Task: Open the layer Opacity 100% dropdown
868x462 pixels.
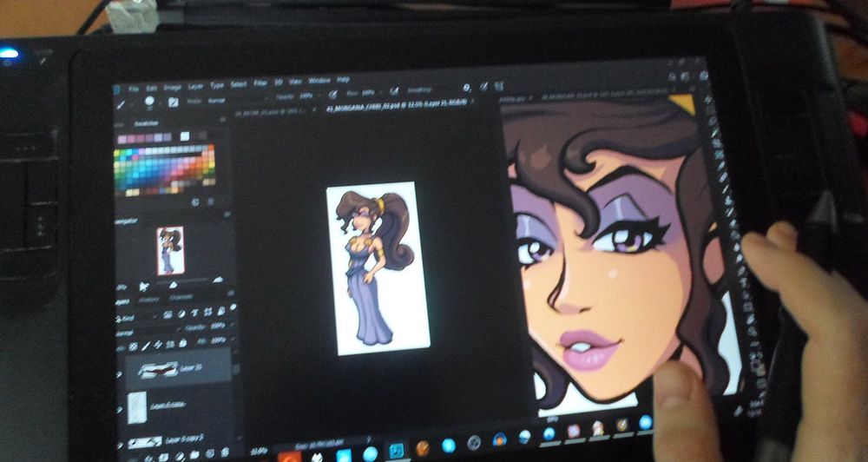Action: click(218, 327)
